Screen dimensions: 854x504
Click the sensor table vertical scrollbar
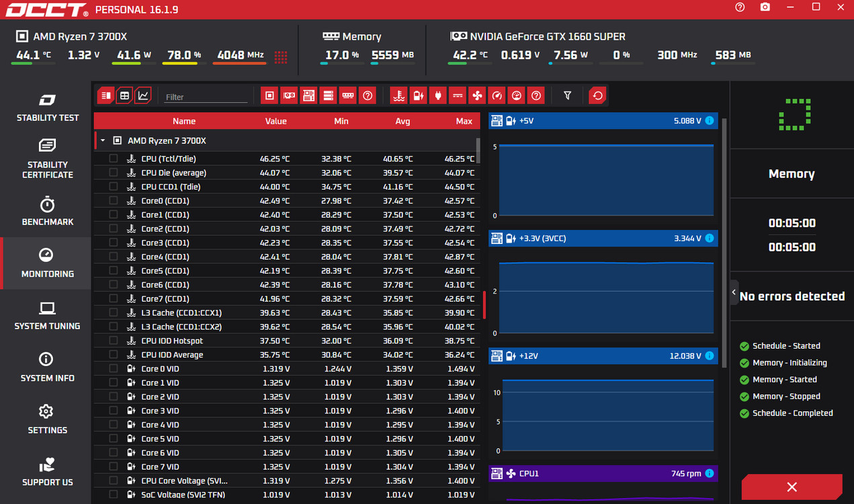point(478,151)
